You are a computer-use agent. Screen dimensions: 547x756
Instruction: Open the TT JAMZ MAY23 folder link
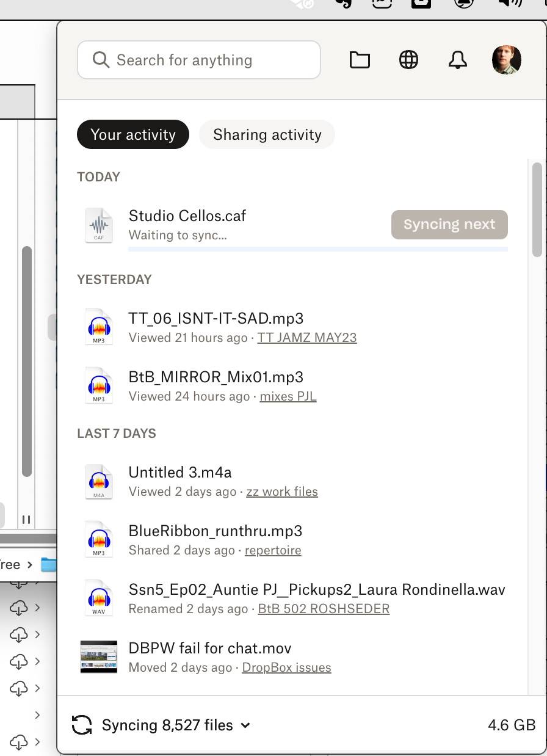pyautogui.click(x=307, y=337)
